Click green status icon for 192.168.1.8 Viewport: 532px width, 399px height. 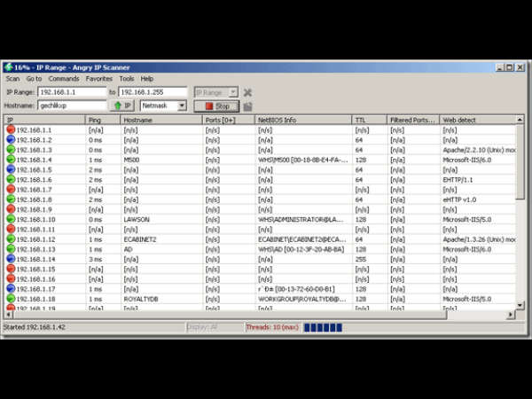11,199
